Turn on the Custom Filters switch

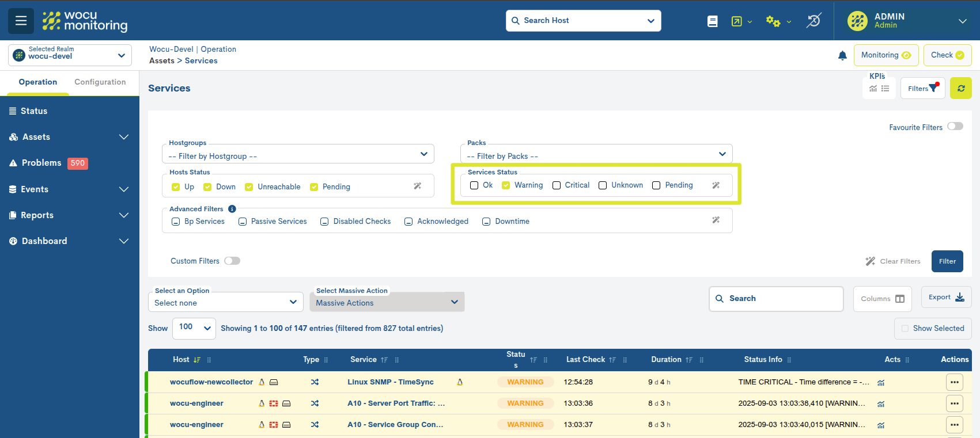pos(232,261)
